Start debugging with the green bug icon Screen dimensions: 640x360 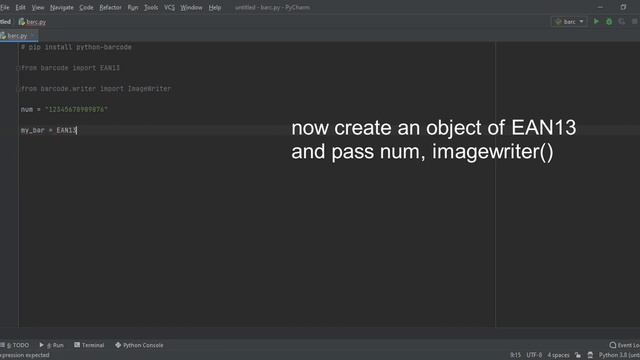(x=609, y=22)
